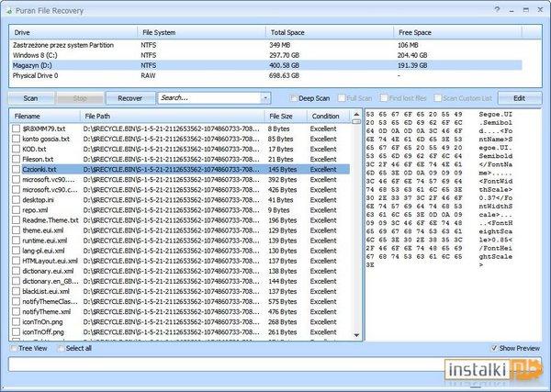
Task: Click the file list scrollbar thumb
Action: click(356, 121)
